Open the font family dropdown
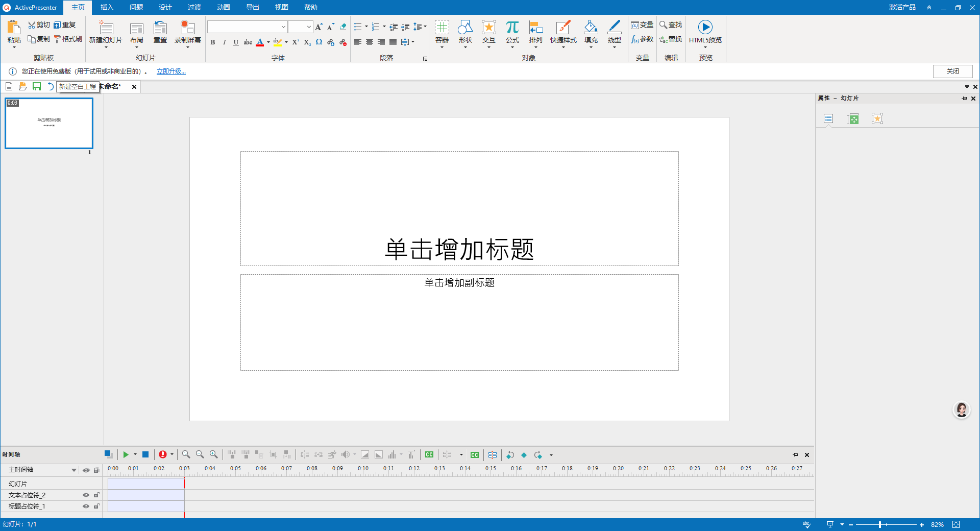980x531 pixels. click(284, 27)
